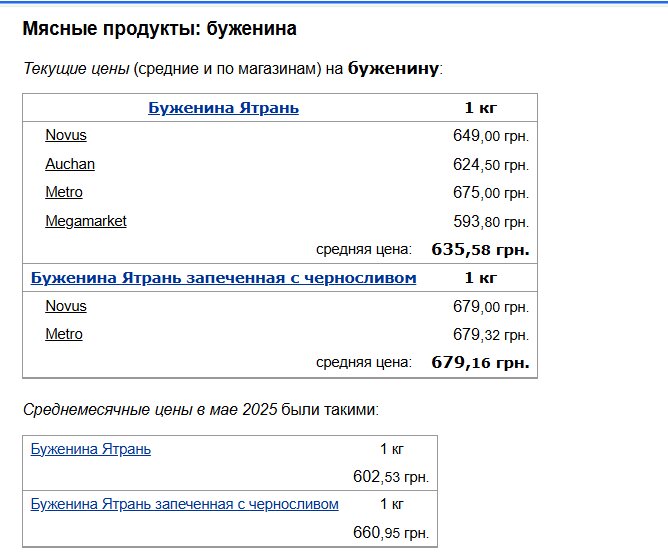Image resolution: width=668 pixels, height=559 pixels.
Task: Open the Auchan store link
Action: coord(70,164)
